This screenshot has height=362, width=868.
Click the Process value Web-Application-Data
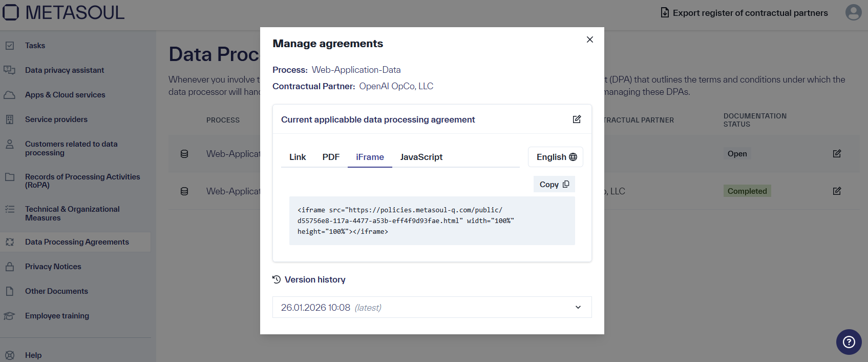click(356, 70)
